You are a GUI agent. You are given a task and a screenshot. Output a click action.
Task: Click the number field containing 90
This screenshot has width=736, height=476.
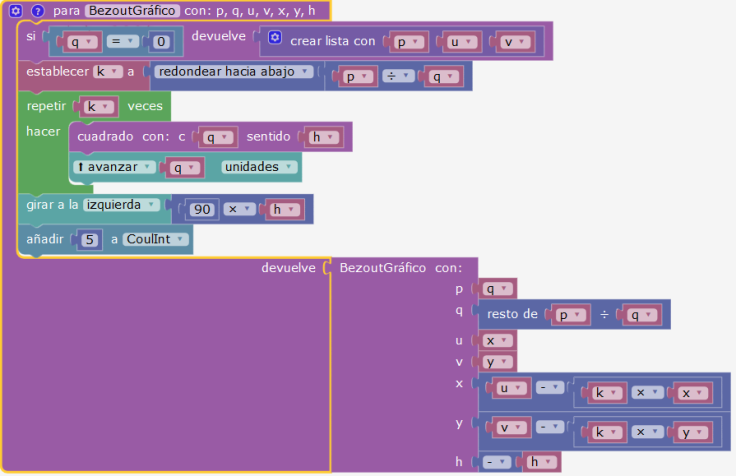pos(202,209)
